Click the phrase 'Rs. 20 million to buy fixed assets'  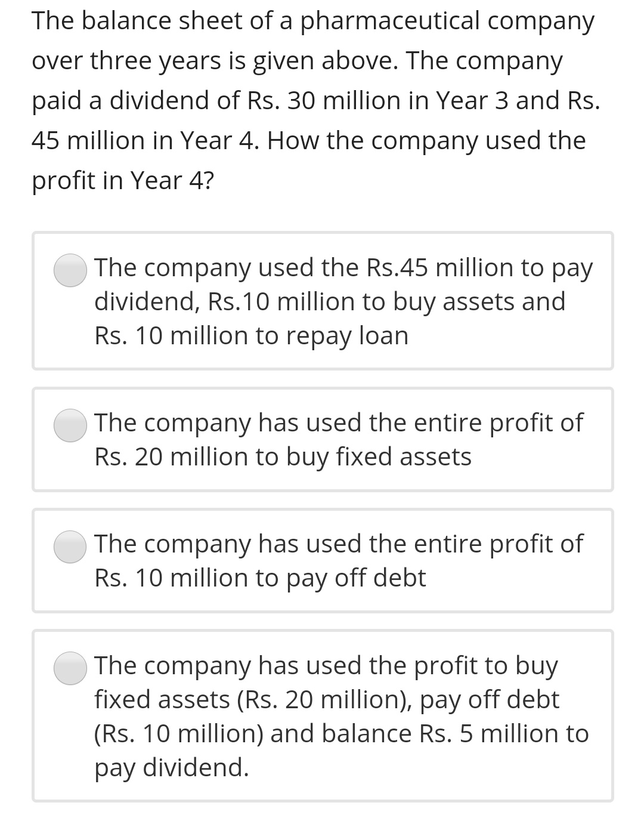[283, 456]
